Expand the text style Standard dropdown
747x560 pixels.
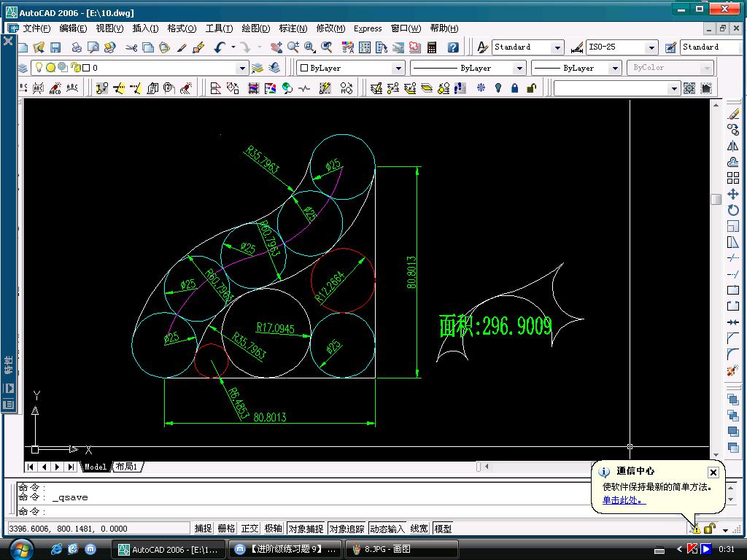pos(557,47)
